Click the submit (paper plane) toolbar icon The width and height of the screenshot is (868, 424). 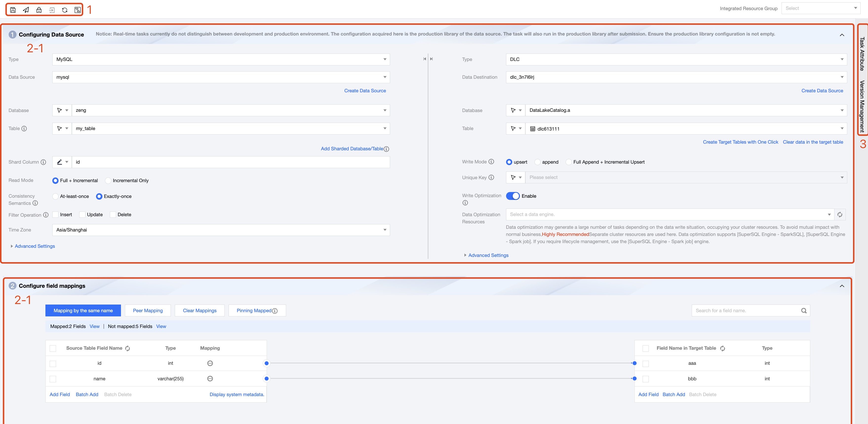tap(26, 10)
